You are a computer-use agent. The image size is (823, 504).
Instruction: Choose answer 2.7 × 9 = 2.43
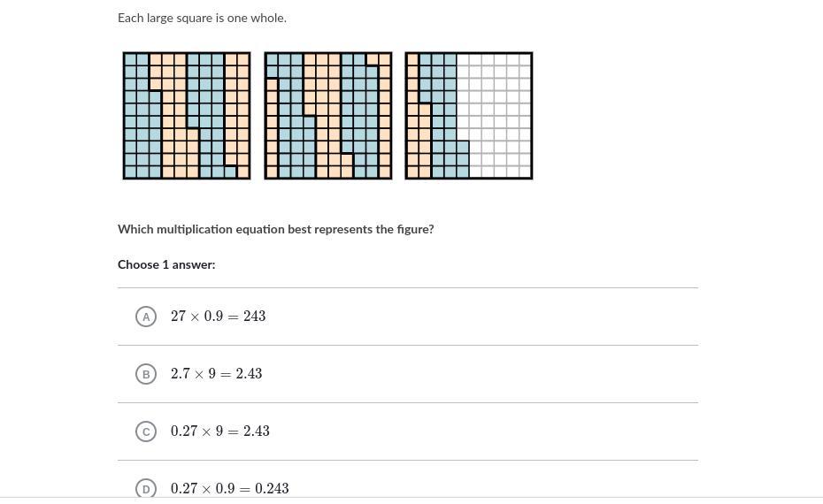coord(216,374)
